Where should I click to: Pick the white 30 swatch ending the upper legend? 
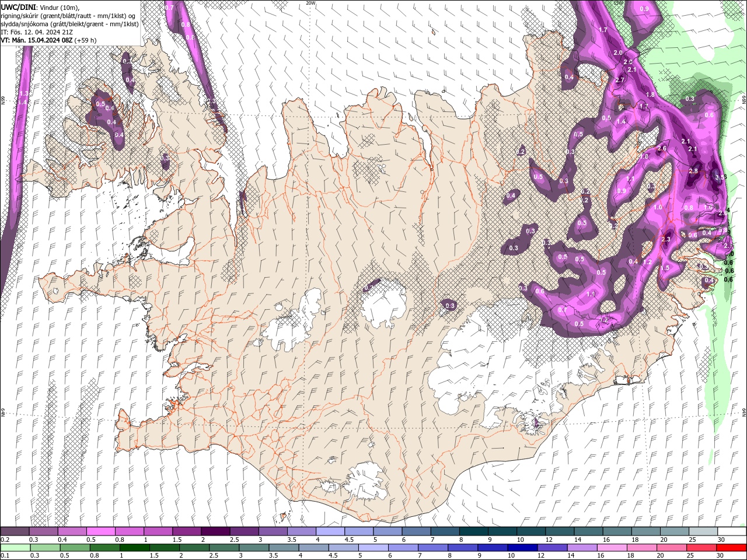pos(731,531)
